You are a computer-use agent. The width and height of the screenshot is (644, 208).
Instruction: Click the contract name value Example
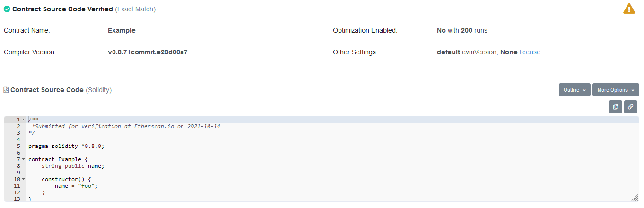[x=122, y=30]
